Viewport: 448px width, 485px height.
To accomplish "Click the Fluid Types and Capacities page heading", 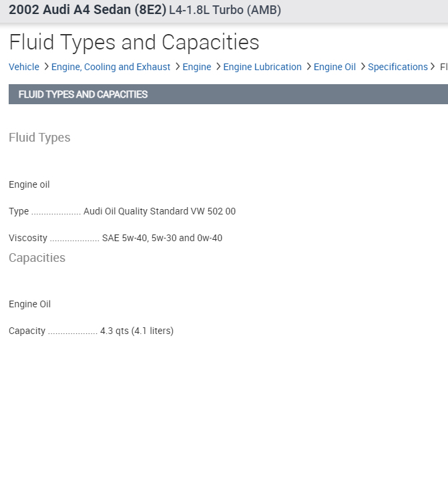I will tap(134, 42).
